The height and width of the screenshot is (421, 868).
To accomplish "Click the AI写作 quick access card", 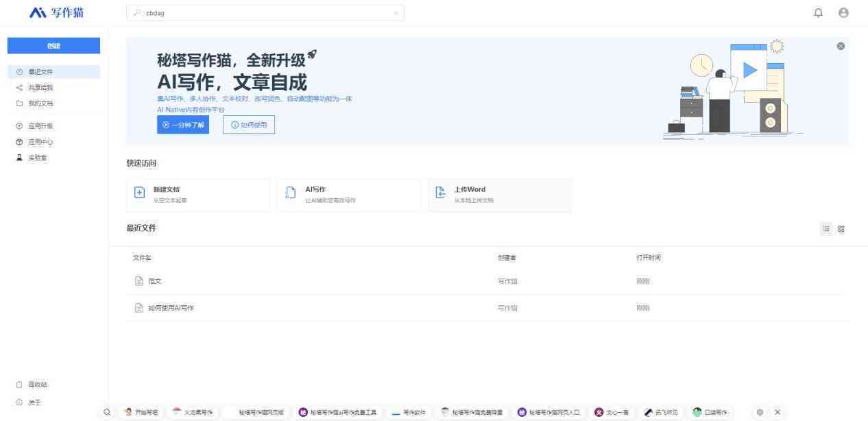I will click(x=349, y=195).
